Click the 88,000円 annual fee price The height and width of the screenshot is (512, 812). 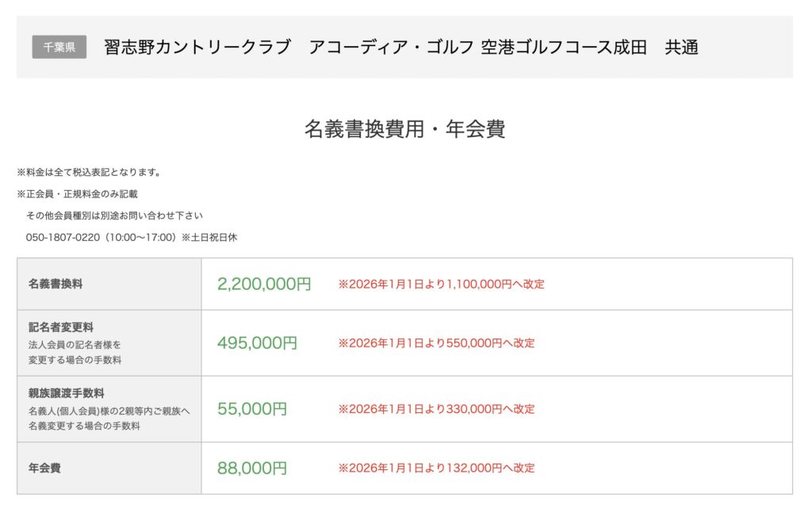(252, 468)
